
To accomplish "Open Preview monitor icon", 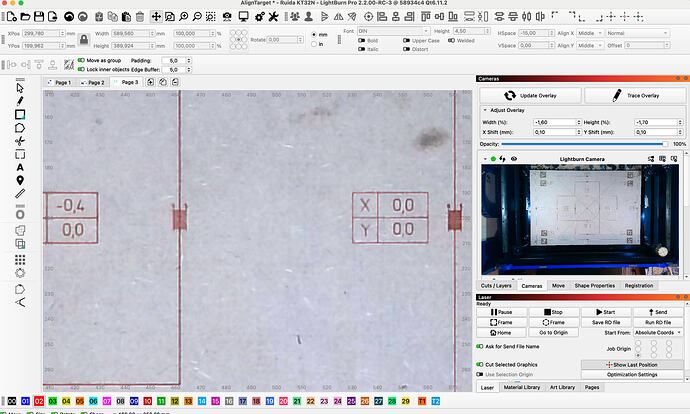I will click(243, 17).
